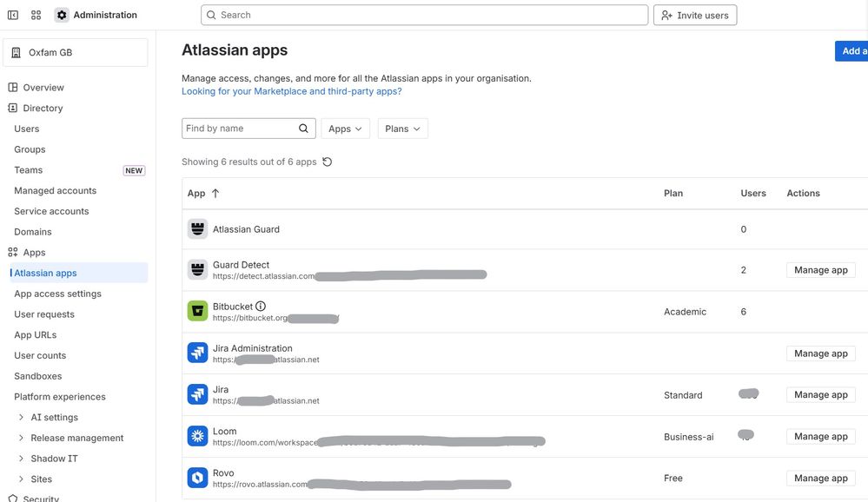Expand Sites in sidebar
This screenshot has width=868, height=502.
(21, 479)
